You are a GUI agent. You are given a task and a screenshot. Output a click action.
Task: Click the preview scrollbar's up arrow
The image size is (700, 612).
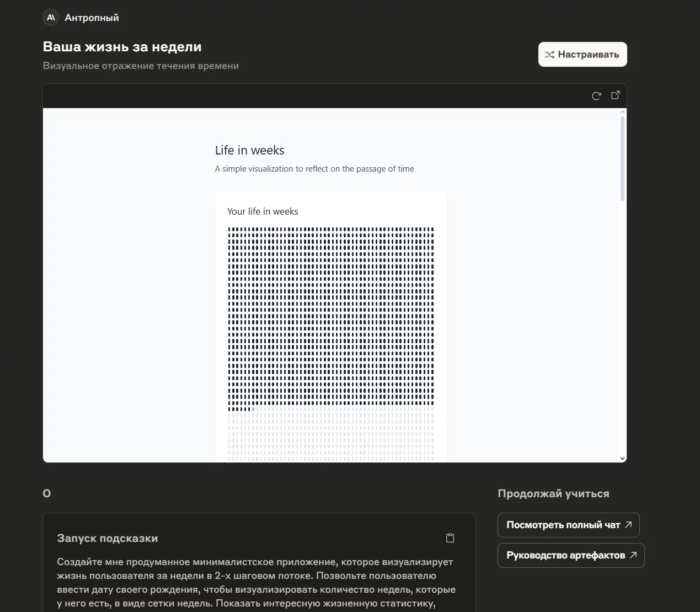click(x=623, y=112)
